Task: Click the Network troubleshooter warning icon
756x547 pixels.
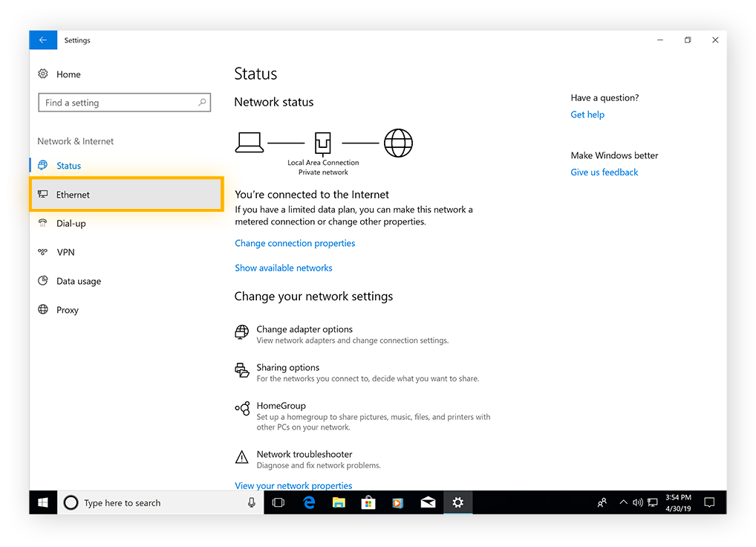Action: 241,457
